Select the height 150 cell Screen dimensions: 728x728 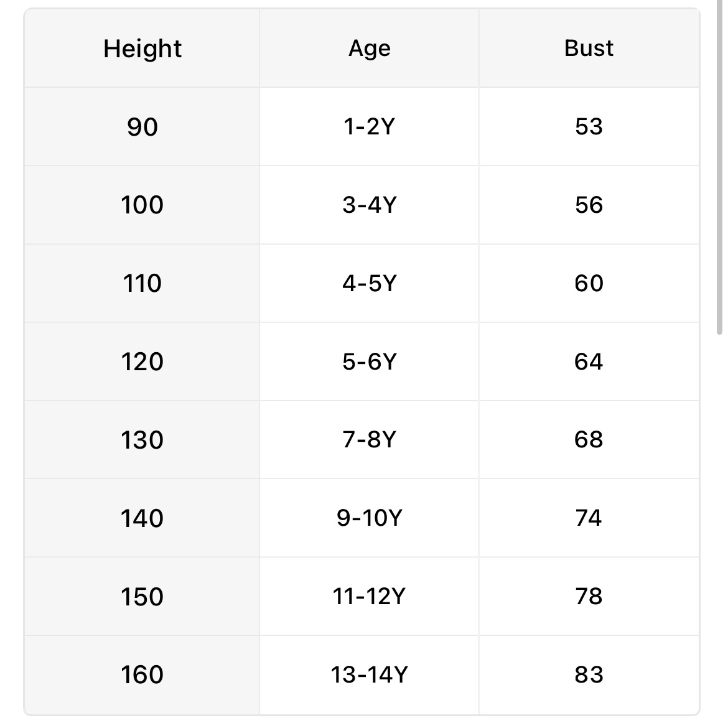(x=142, y=597)
